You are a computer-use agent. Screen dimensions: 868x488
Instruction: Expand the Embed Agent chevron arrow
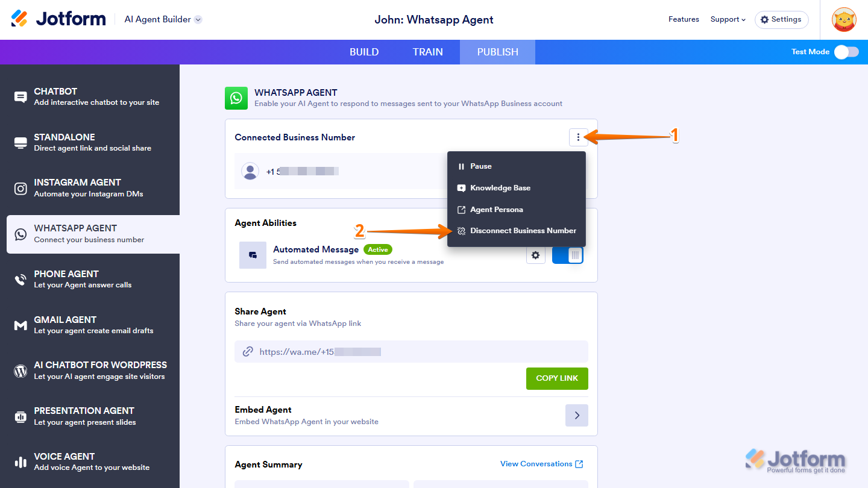(577, 416)
